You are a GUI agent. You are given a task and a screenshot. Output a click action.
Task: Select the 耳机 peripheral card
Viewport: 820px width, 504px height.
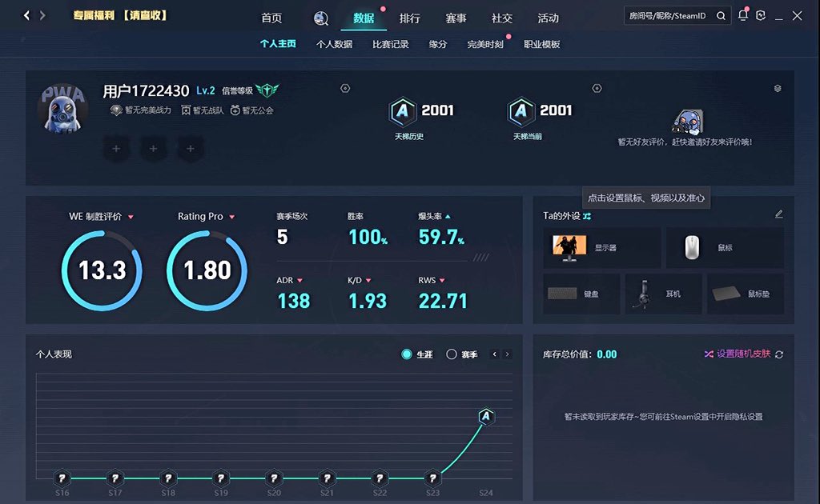(x=664, y=294)
